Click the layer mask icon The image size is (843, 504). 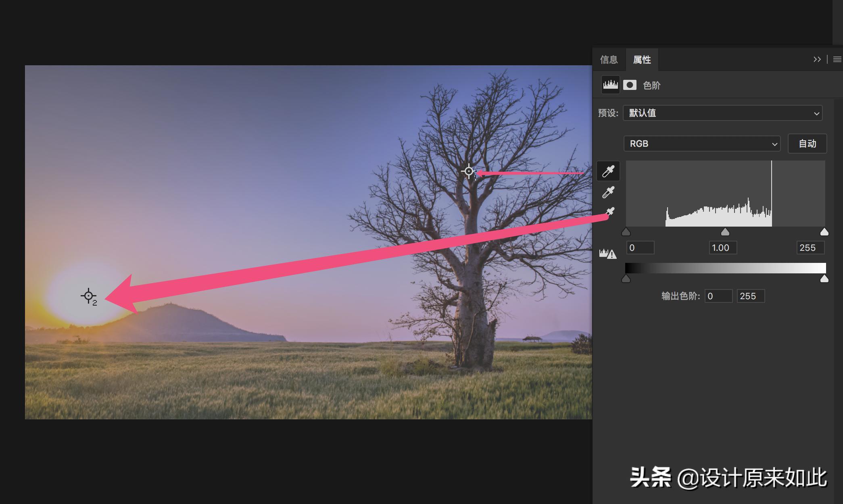pyautogui.click(x=630, y=85)
